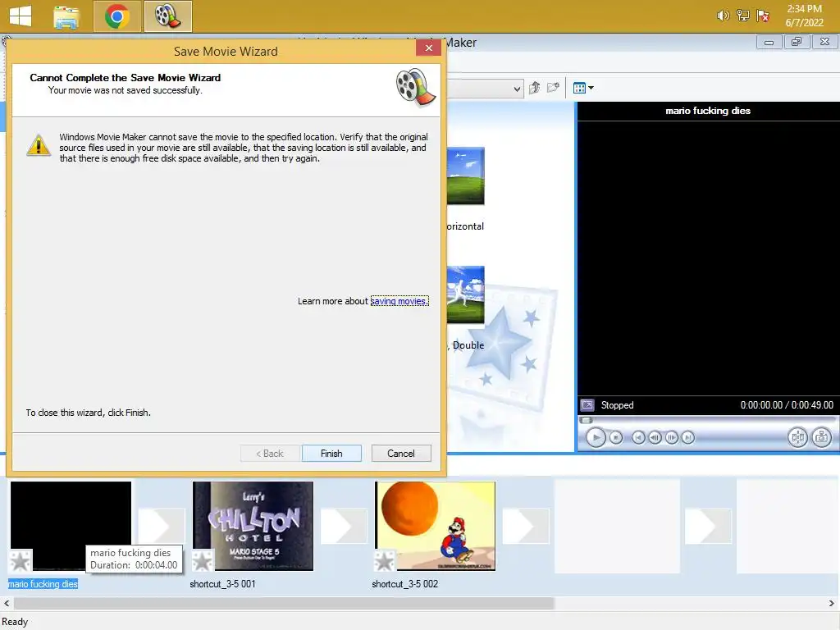Play the movie in preview monitor

click(596, 438)
